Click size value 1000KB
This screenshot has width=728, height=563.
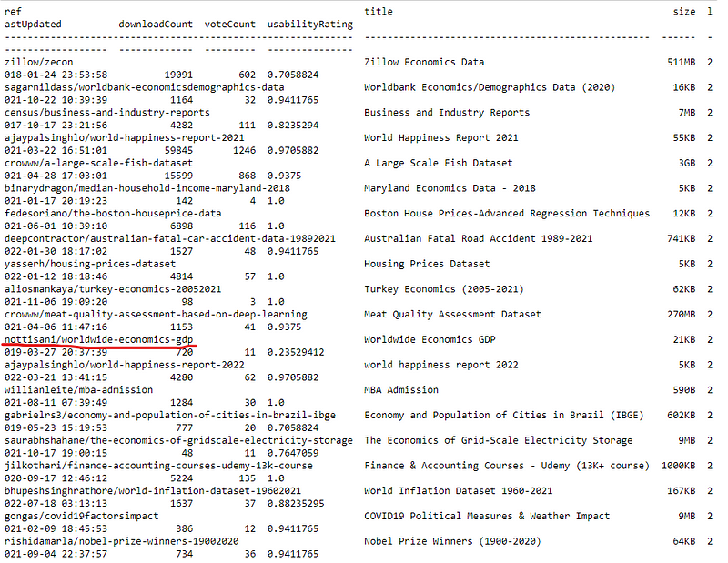pos(679,466)
